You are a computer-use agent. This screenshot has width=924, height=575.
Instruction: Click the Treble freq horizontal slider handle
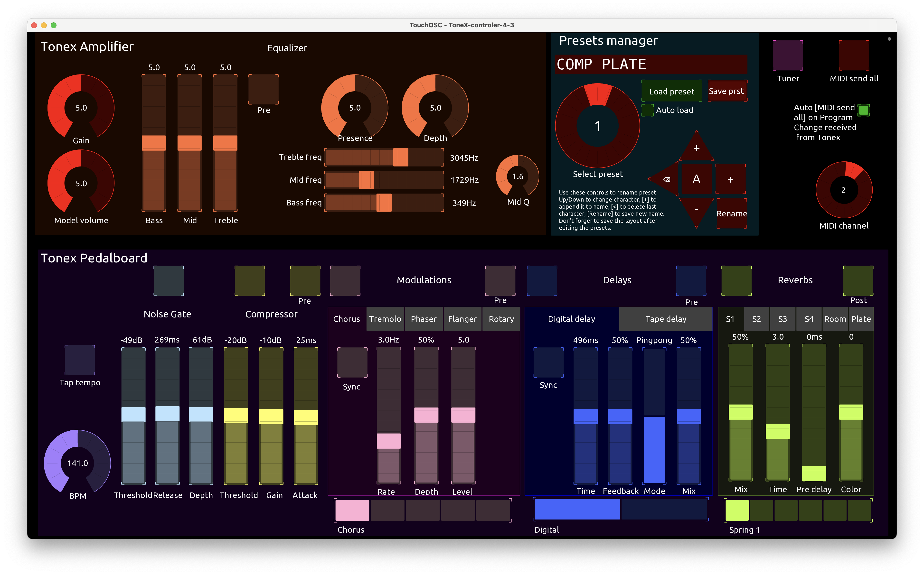(400, 158)
